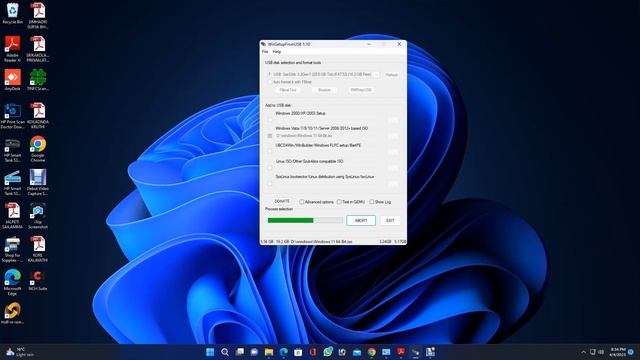Open taskbar clock and date
The image size is (640, 360).
[x=618, y=352]
